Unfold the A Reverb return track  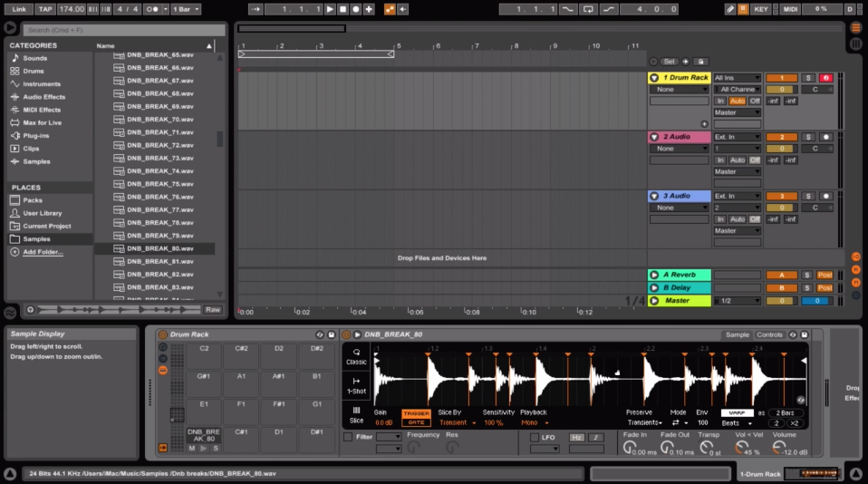tap(654, 275)
